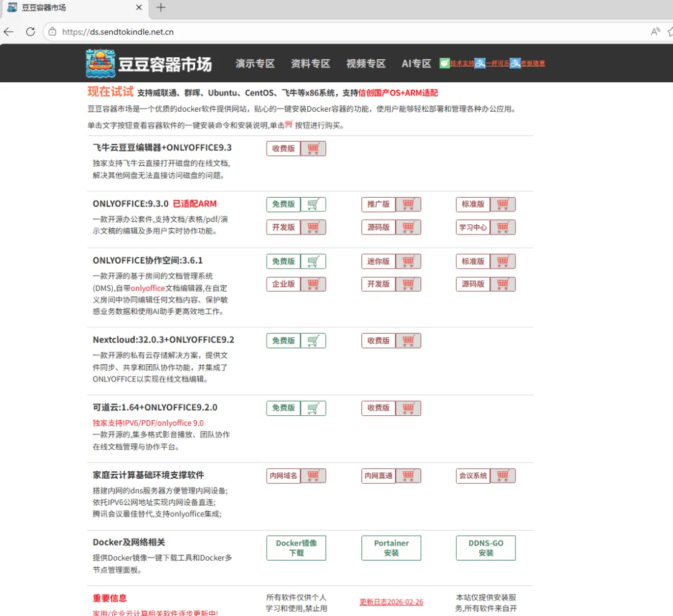Image resolution: width=673 pixels, height=616 pixels.
Task: Click cart icon beside Nextcloud 收费版
Action: pos(408,341)
